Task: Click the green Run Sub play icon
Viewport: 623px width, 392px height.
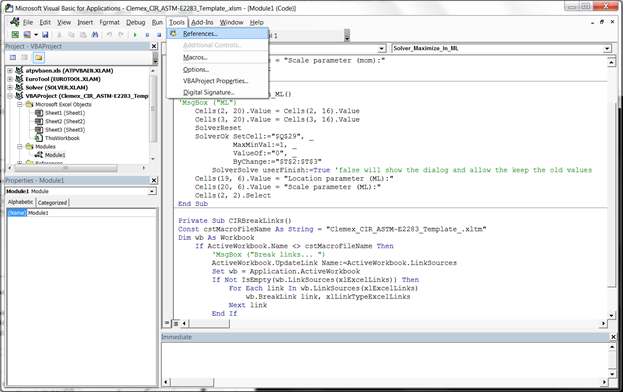Action: (x=135, y=35)
